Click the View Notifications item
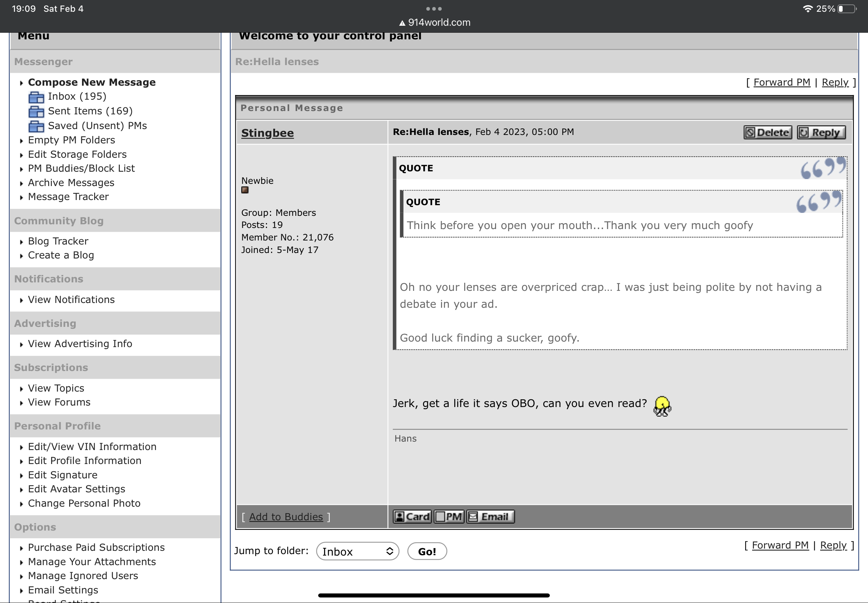 click(71, 300)
